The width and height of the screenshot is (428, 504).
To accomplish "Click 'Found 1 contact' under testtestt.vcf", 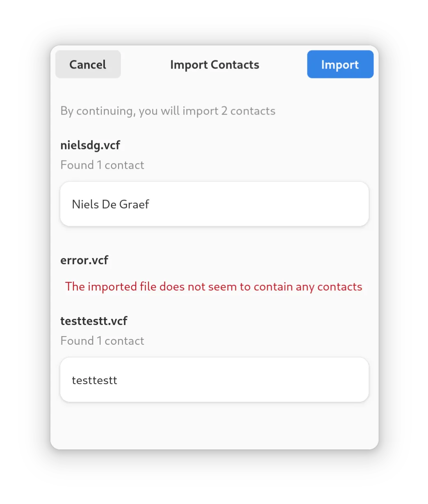I will coord(102,341).
